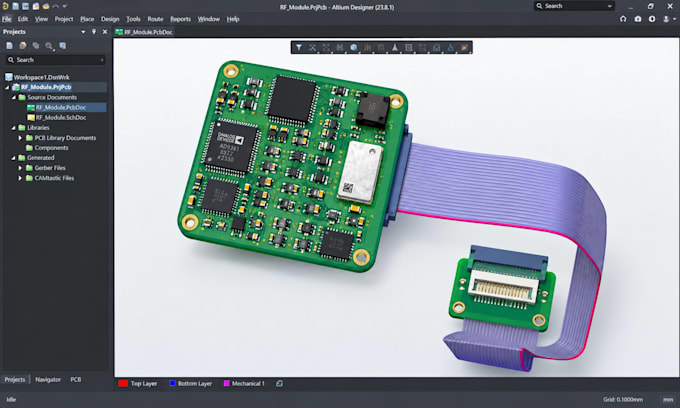The width and height of the screenshot is (680, 408).
Task: Click the title bar Search field
Action: (x=574, y=6)
